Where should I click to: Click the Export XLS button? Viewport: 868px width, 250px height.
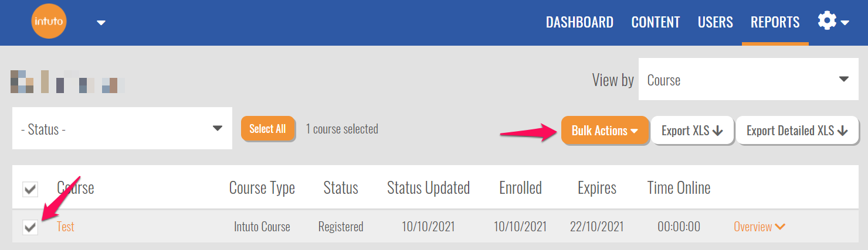point(692,131)
